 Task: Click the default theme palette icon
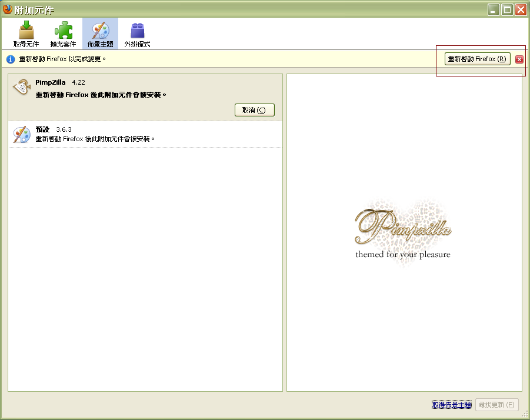coord(22,135)
